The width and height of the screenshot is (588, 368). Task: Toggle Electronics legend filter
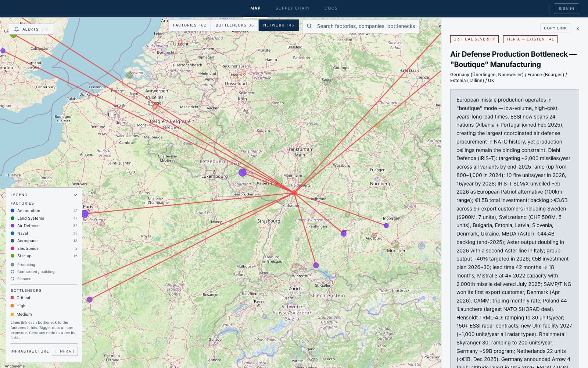(44, 248)
